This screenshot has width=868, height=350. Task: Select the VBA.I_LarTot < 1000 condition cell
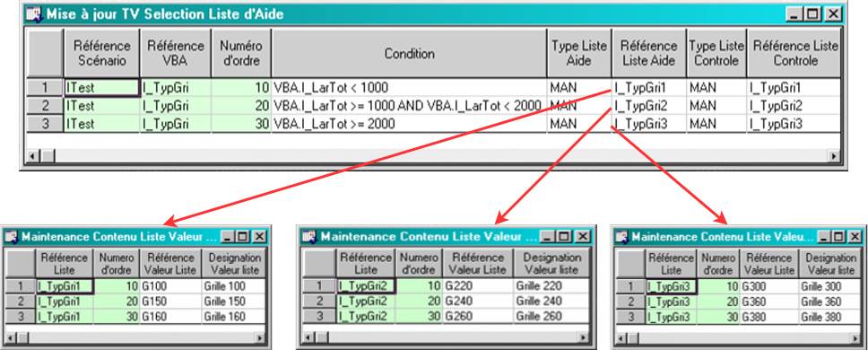tap(409, 88)
